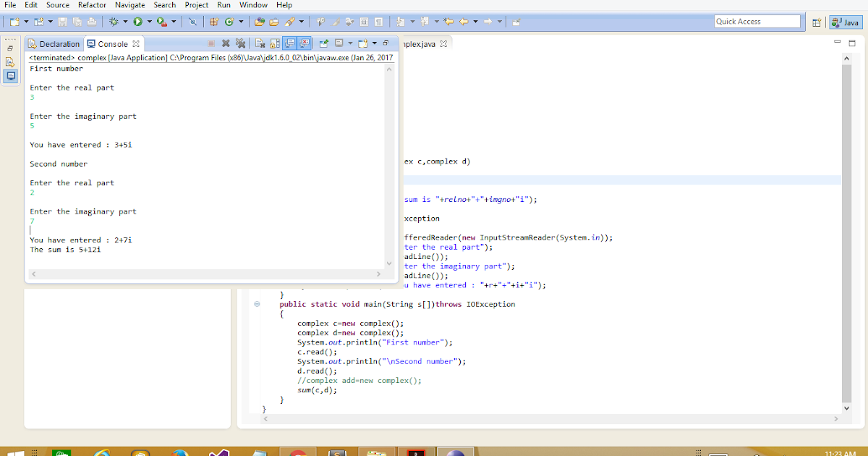Viewport: 868px width, 456px height.
Task: Switch to the Java perspective
Action: pos(845,21)
